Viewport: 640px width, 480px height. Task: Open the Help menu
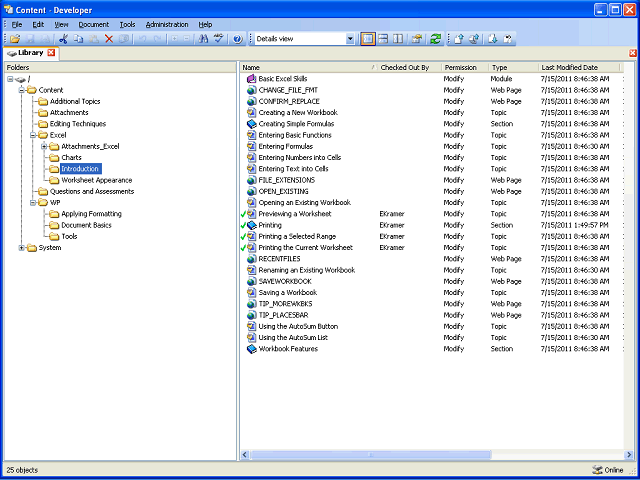[205, 24]
